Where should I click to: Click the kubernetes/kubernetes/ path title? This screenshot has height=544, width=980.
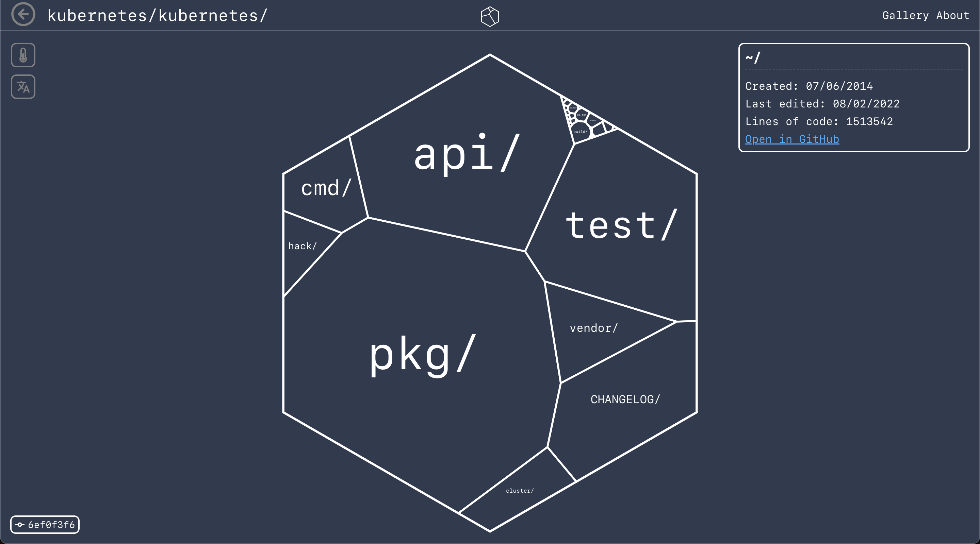[x=158, y=16]
